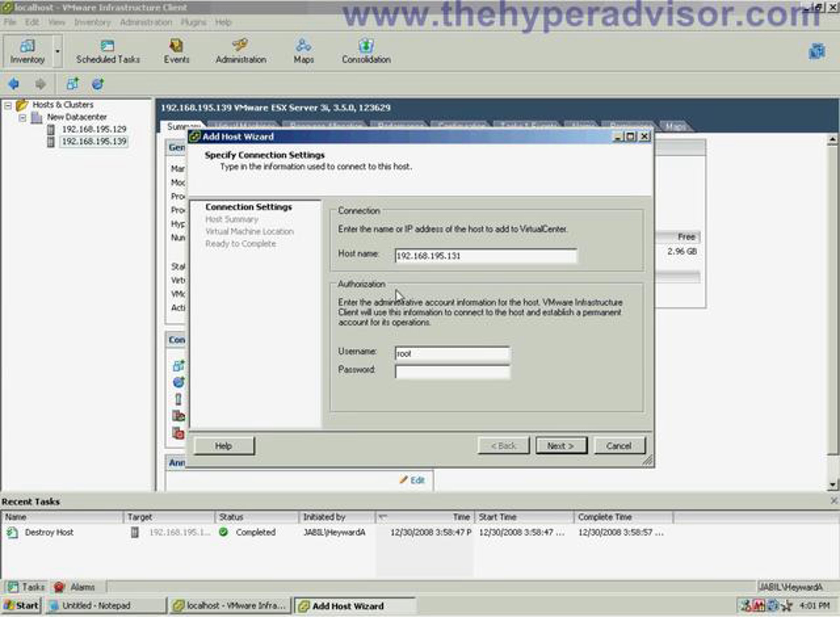Image resolution: width=840 pixels, height=617 pixels.
Task: Collapse the New Datacenter tree node
Action: point(22,118)
